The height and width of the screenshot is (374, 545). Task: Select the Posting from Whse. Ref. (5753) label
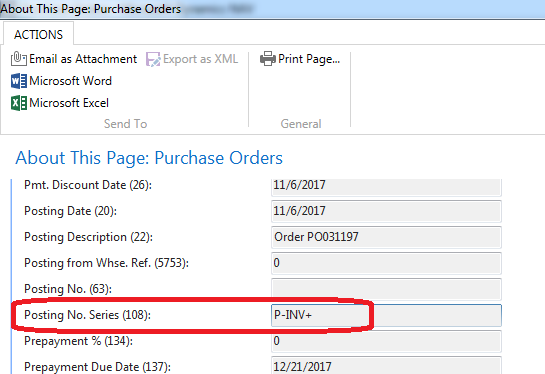[106, 263]
